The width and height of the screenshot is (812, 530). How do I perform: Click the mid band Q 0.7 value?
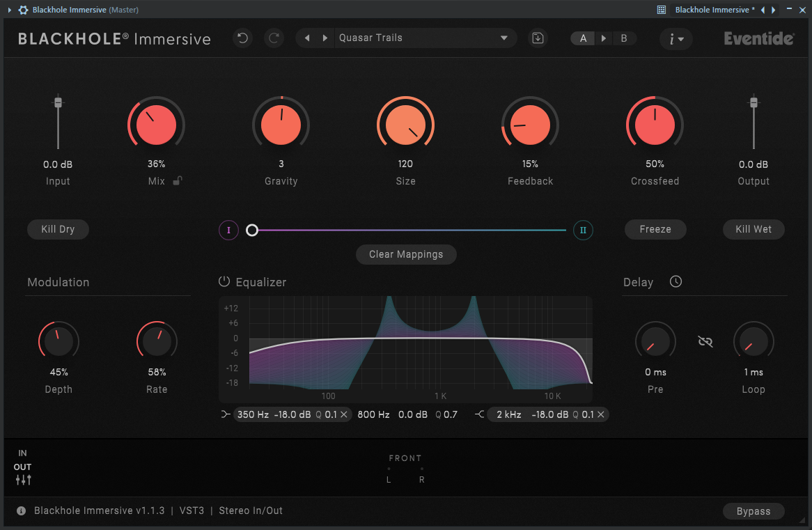coord(446,414)
